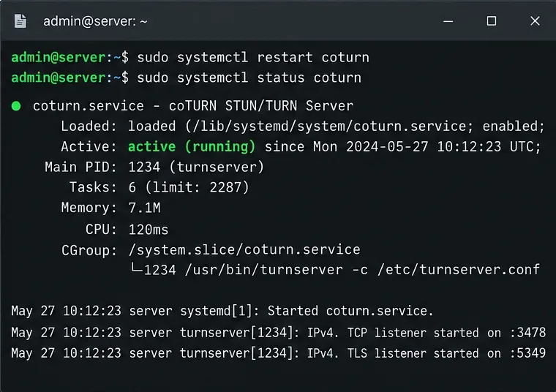The width and height of the screenshot is (556, 392).
Task: Click the Memory value '7.1M'
Action: pos(144,208)
